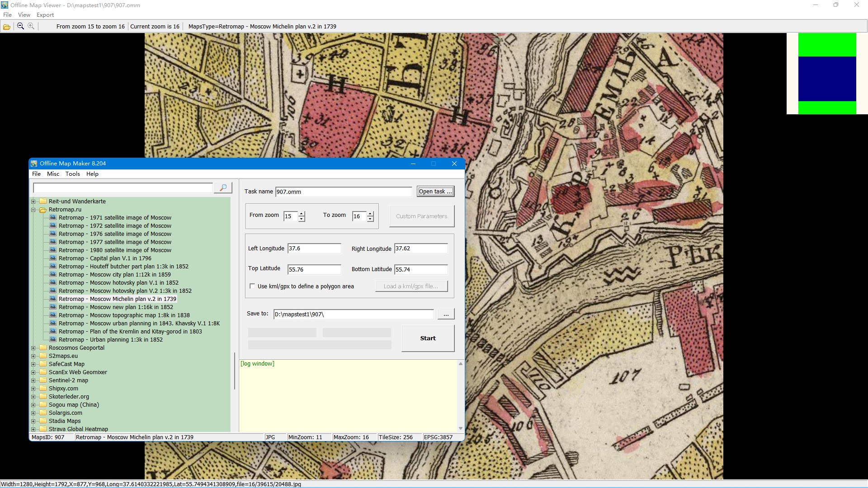Click the Task name input field
The image size is (868, 488).
point(344,192)
